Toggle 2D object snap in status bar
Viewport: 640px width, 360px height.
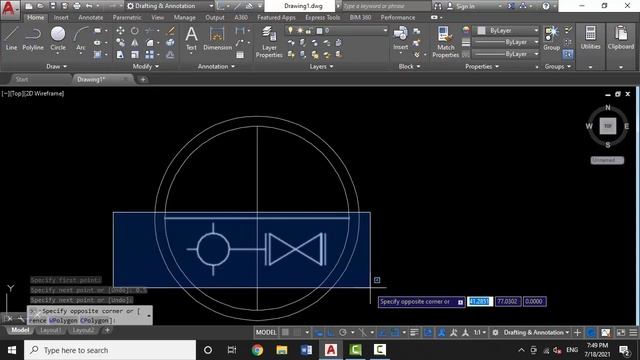point(395,333)
